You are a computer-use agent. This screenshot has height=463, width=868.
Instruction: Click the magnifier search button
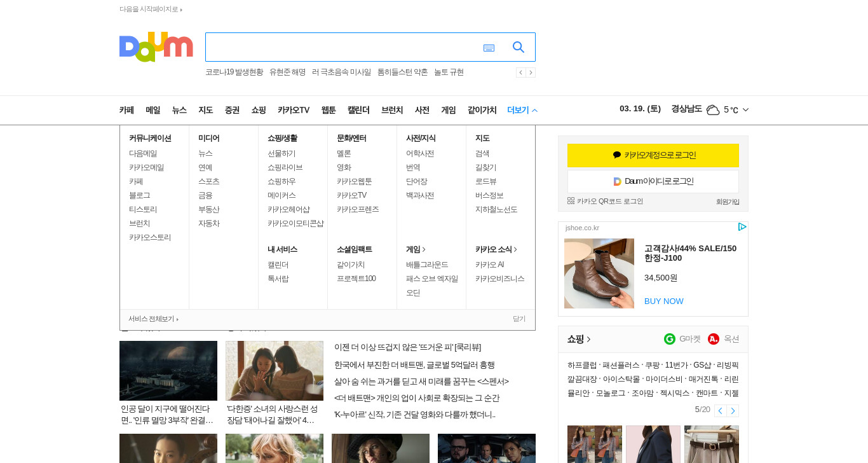pos(519,47)
